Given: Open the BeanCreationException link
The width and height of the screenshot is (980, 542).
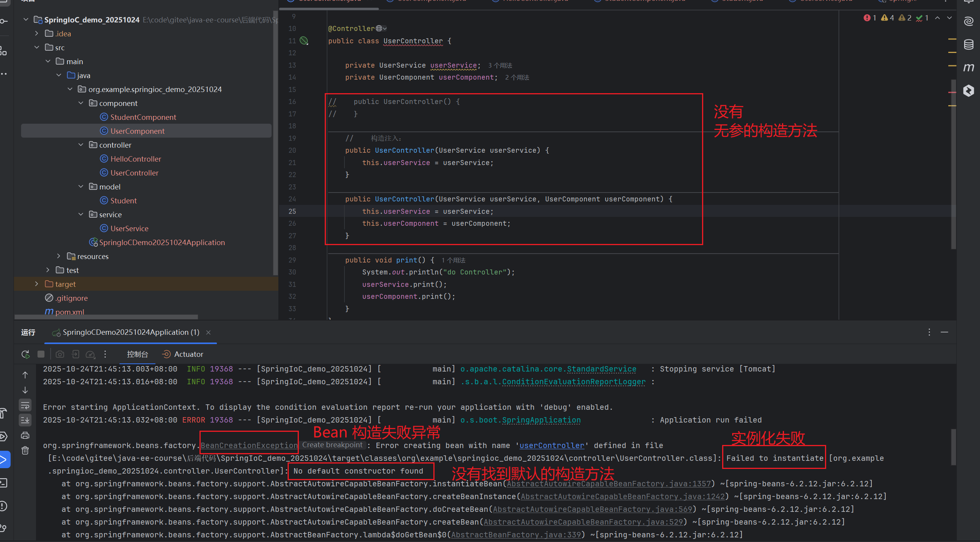Looking at the screenshot, I should tap(249, 445).
